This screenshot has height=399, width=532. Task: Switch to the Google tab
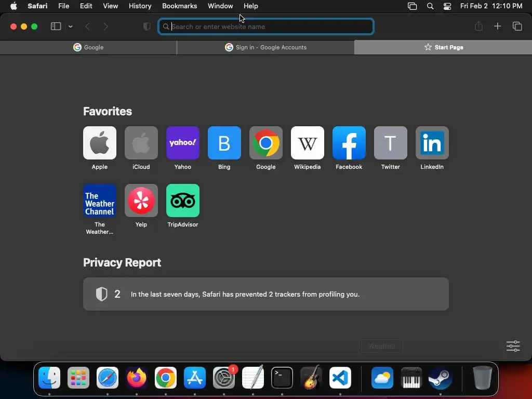(88, 47)
